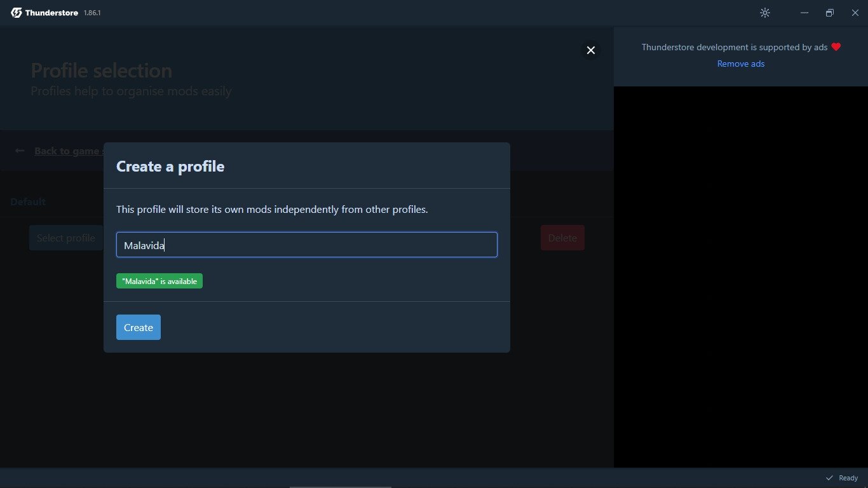Open the Remove ads link
This screenshot has width=868, height=488.
[x=741, y=64]
